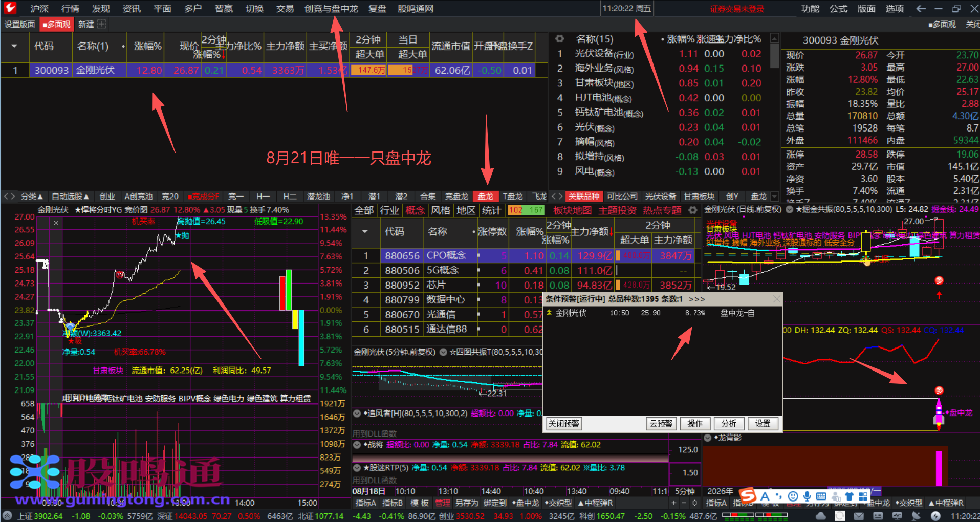This screenshot has height=522, width=980.
Task: Click the orange 147.6万 super-order bar cell
Action: pyautogui.click(x=368, y=70)
